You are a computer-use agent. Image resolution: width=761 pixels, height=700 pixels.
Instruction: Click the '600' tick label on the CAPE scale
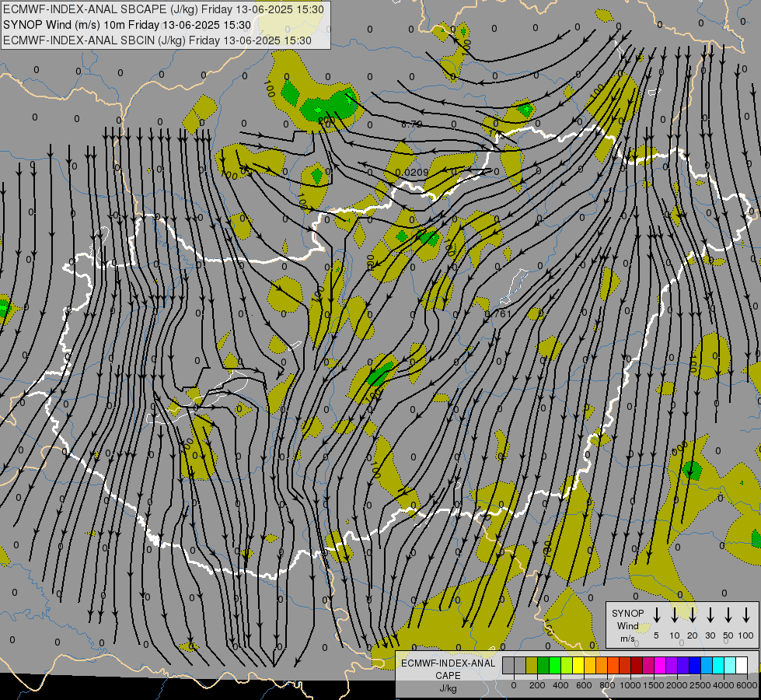click(584, 685)
